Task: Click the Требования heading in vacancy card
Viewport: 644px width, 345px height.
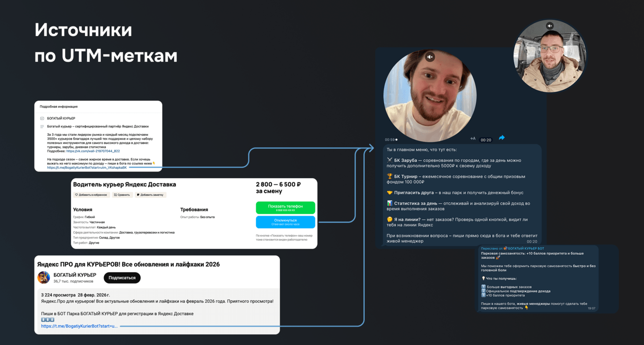Action: pos(194,209)
